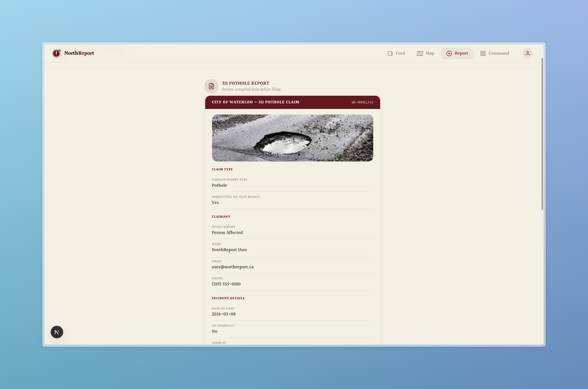The width and height of the screenshot is (588, 389).
Task: Click the pothole photo thumbnail
Action: pyautogui.click(x=292, y=138)
